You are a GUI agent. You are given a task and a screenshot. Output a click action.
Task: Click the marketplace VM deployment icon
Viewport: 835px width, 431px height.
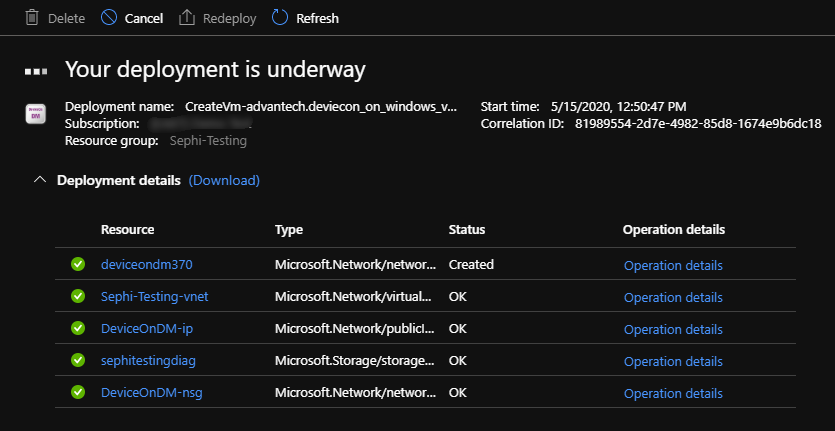35,112
